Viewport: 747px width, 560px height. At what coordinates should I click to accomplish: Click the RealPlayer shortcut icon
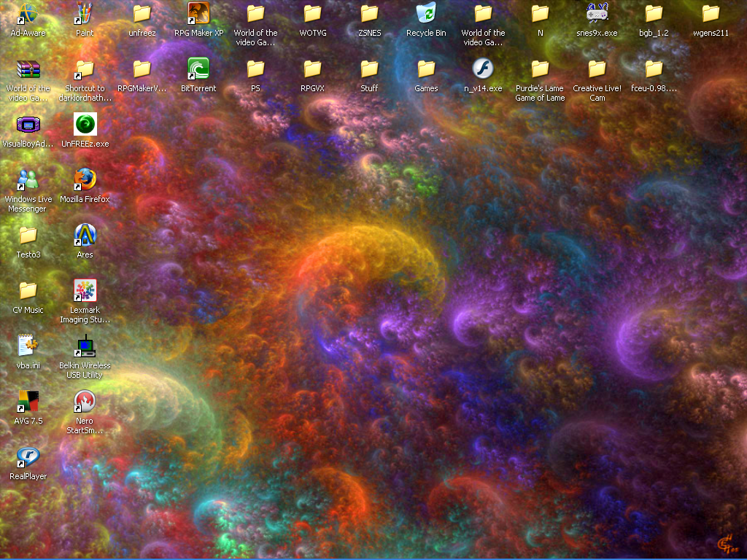[28, 456]
